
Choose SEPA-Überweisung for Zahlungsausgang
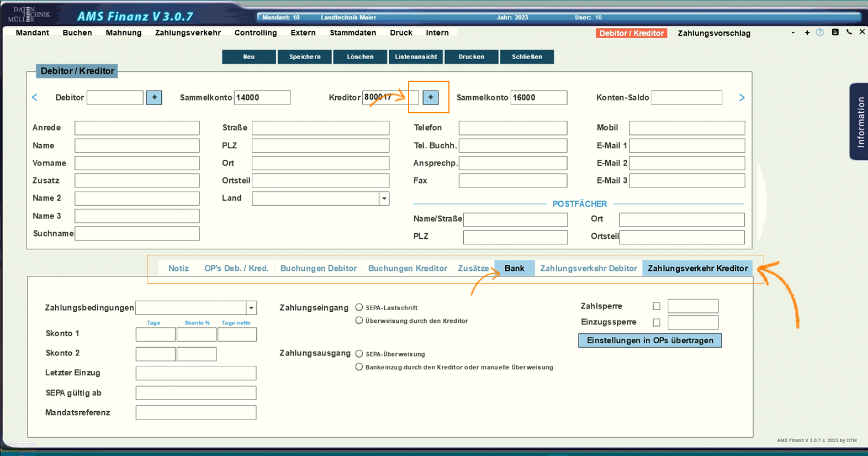[359, 354]
